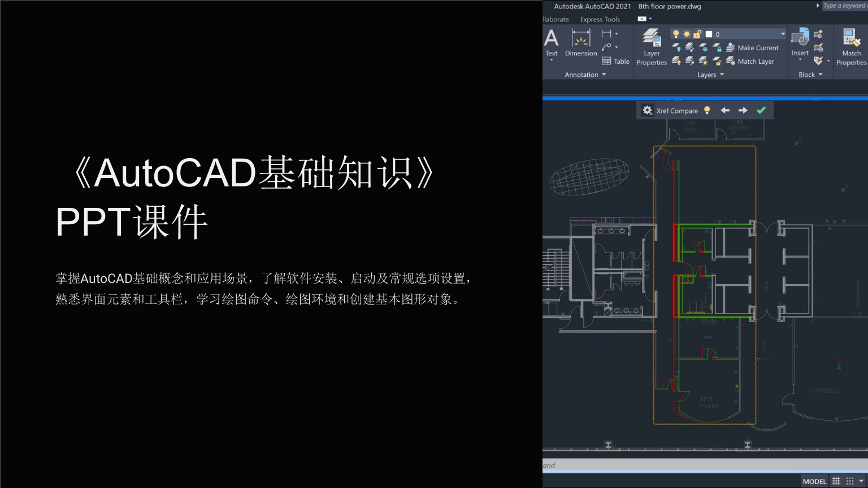Insert a Table from Annotation panel
Screen dimensions: 868x488
(615, 61)
